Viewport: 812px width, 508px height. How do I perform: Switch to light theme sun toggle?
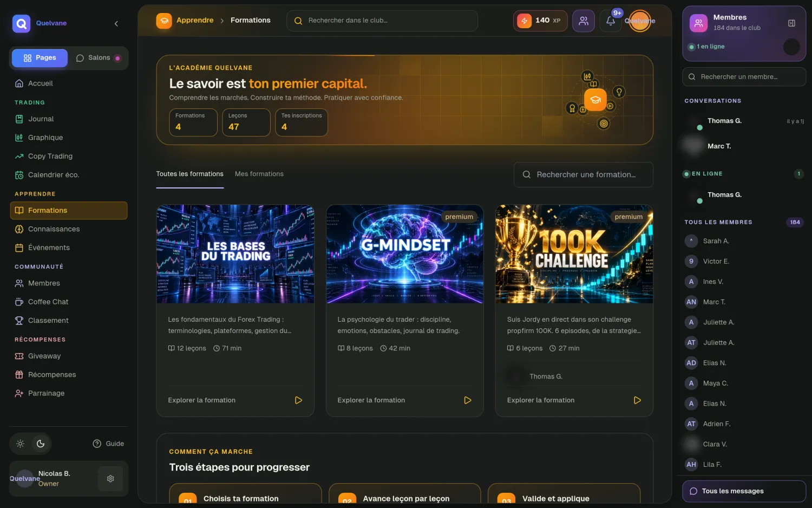pos(21,444)
